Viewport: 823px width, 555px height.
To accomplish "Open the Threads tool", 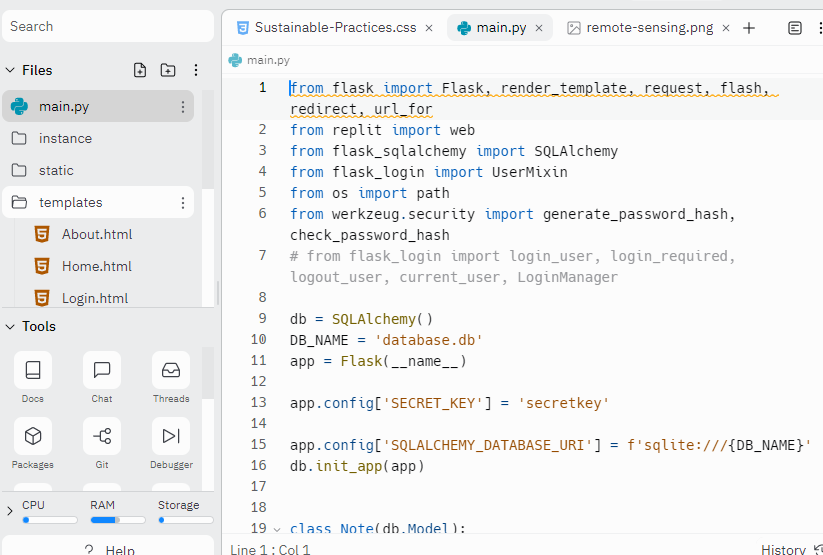I will [x=171, y=378].
